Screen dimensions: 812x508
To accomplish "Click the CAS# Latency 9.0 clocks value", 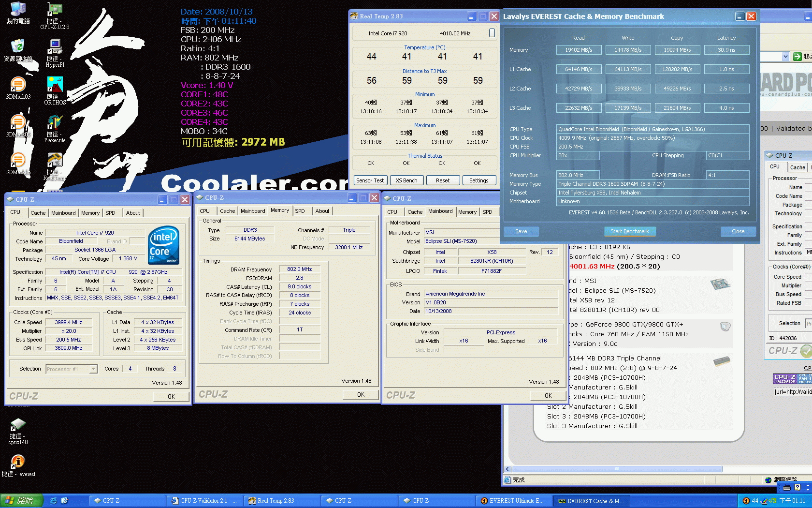I will (x=300, y=286).
